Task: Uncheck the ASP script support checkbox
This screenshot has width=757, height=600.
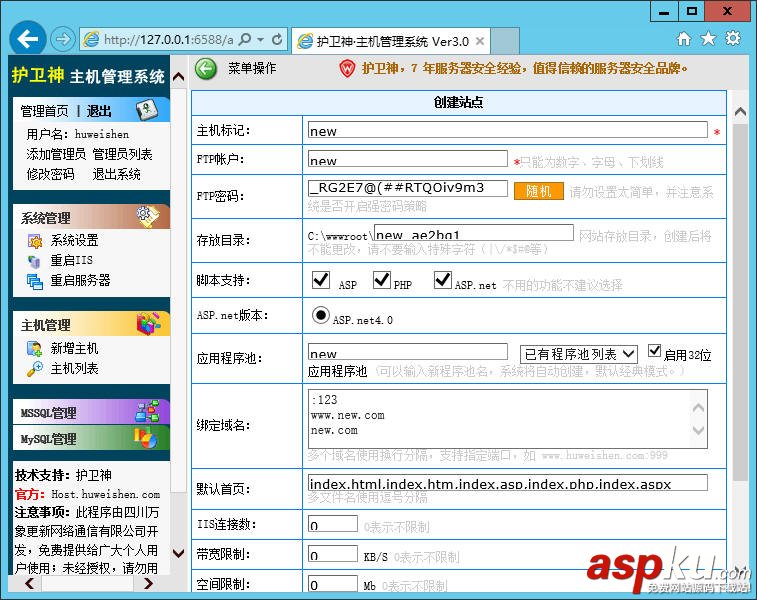Action: [321, 280]
